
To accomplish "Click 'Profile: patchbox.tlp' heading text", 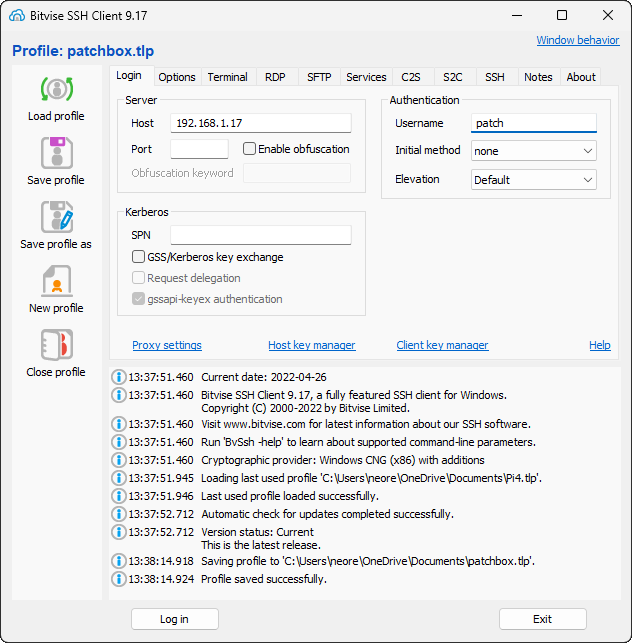I will click(83, 51).
